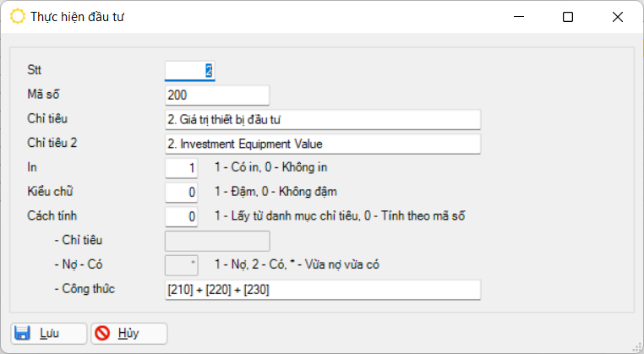Click the red prohibition icon on Hủy
This screenshot has height=354, width=644.
coord(103,333)
